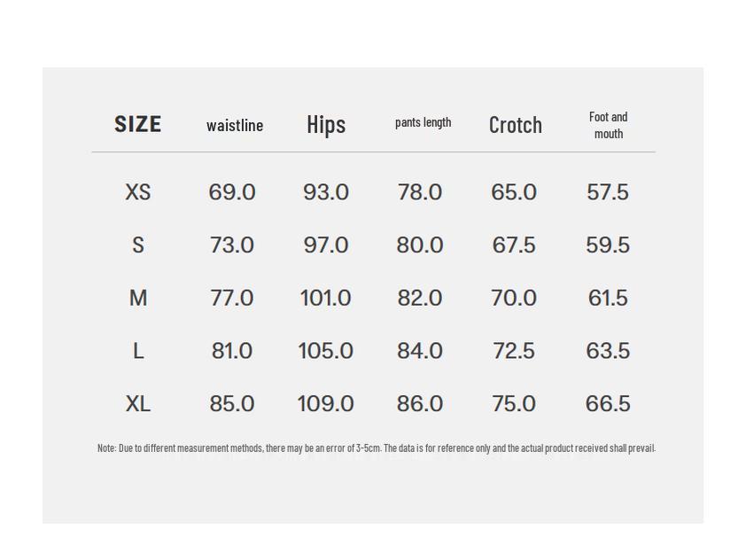Click the pants length header

pos(423,122)
